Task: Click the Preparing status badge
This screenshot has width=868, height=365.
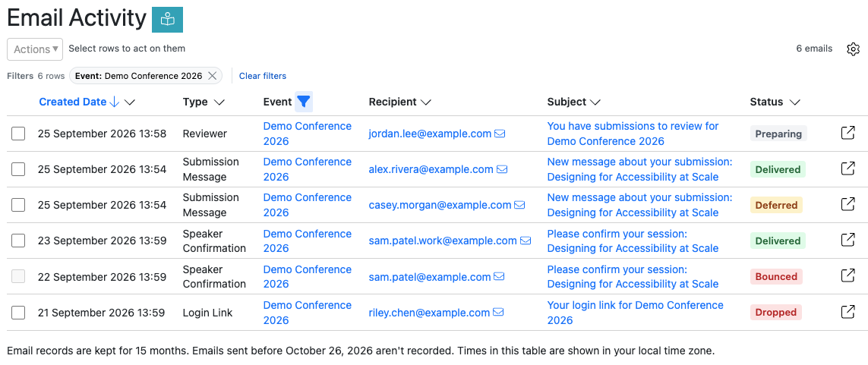Action: pos(778,134)
